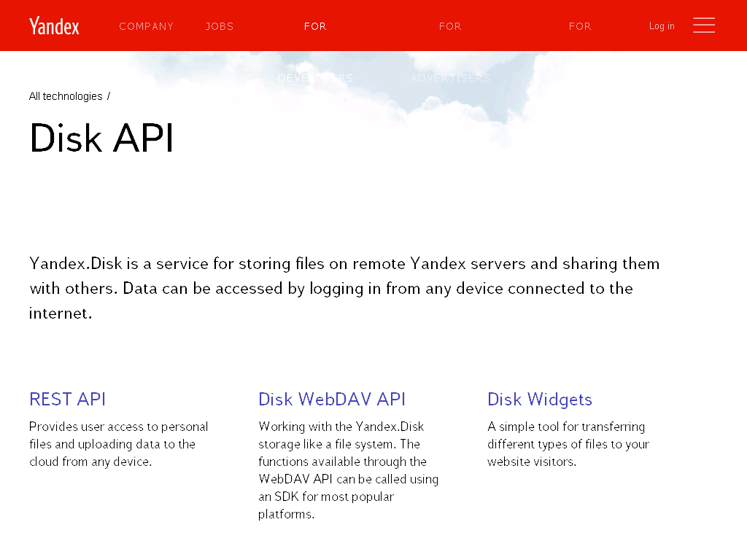The height and width of the screenshot is (560, 747).
Task: Go back to All technologies breadcrumb
Action: 66,96
